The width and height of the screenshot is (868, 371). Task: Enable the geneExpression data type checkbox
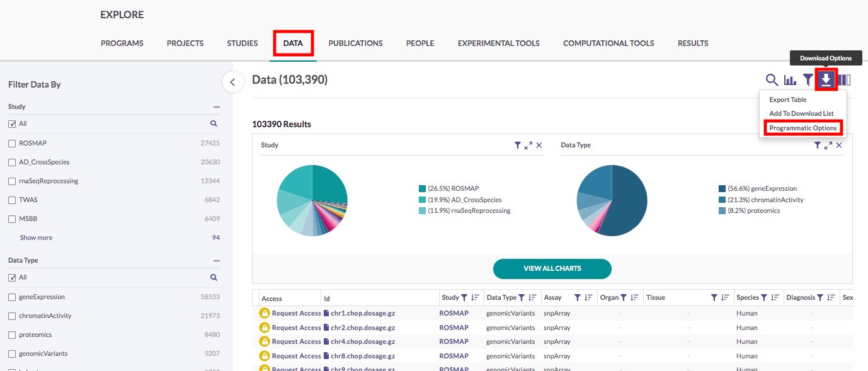click(12, 297)
